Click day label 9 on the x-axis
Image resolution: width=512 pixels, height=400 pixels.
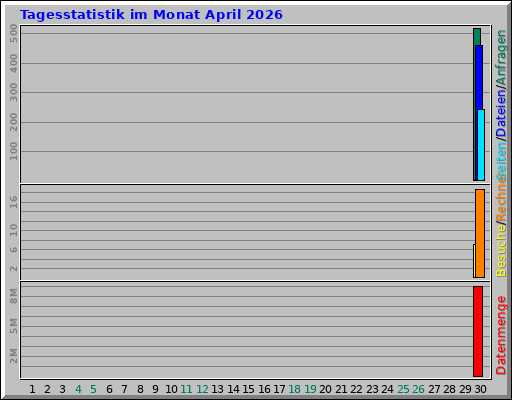tap(155, 389)
